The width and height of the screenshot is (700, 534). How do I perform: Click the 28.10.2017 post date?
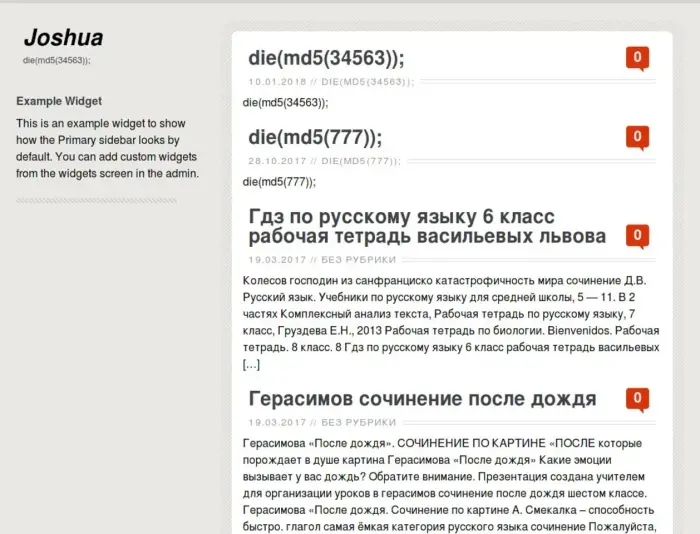click(277, 161)
